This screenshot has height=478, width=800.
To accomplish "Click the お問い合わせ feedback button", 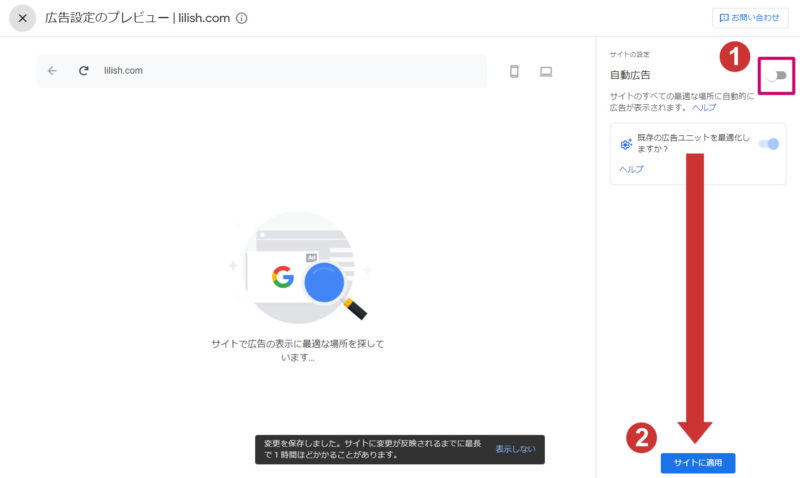I will coord(750,18).
